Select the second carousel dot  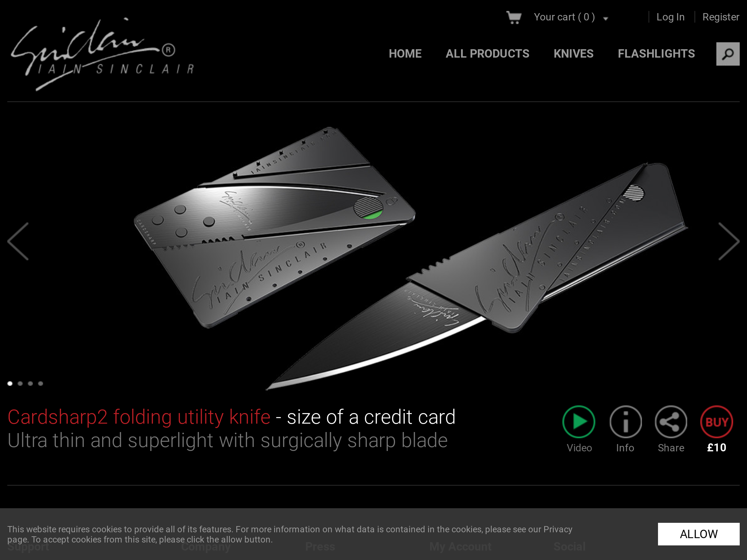20,383
